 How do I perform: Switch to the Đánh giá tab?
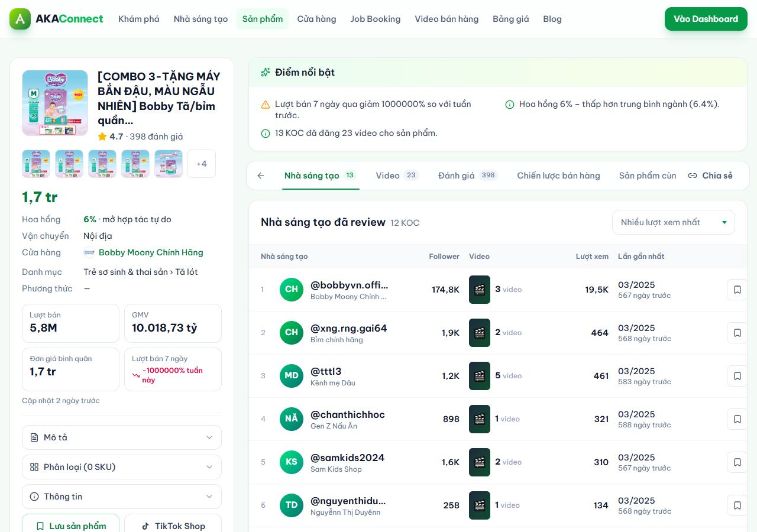point(468,176)
